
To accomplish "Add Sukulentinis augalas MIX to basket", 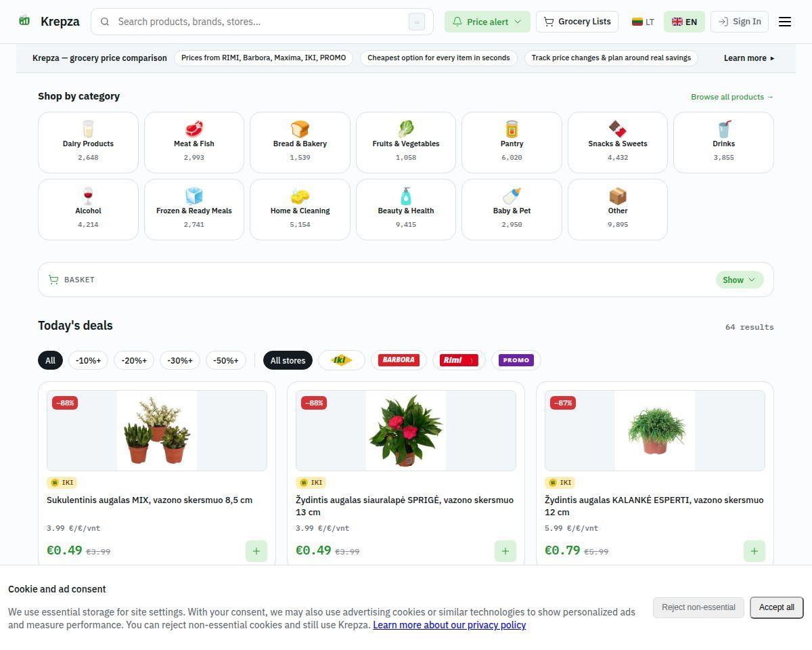I will pyautogui.click(x=256, y=551).
